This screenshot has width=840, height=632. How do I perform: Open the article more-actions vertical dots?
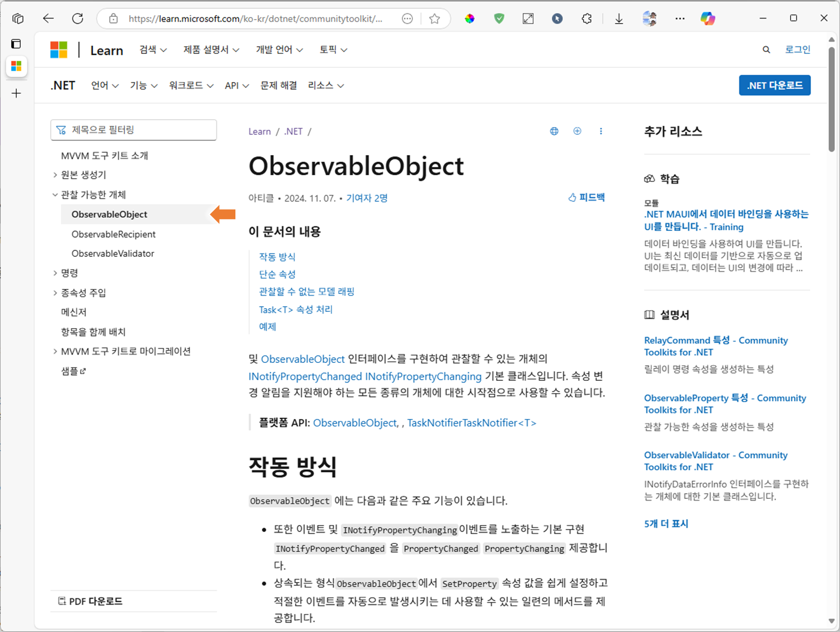pyautogui.click(x=601, y=131)
